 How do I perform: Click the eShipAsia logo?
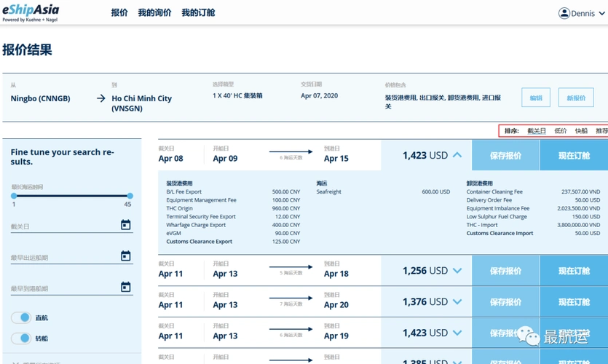(x=31, y=12)
